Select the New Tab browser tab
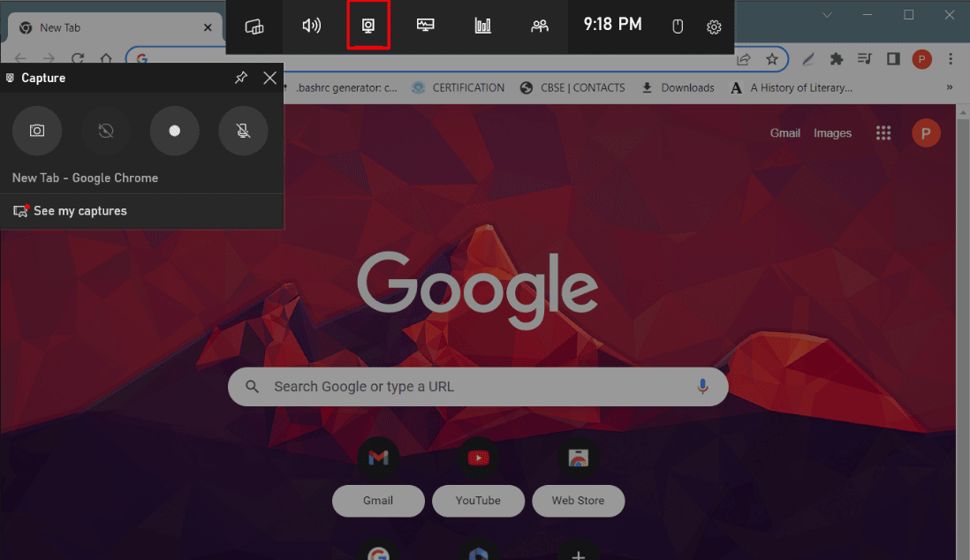Image resolution: width=970 pixels, height=560 pixels. click(x=115, y=28)
